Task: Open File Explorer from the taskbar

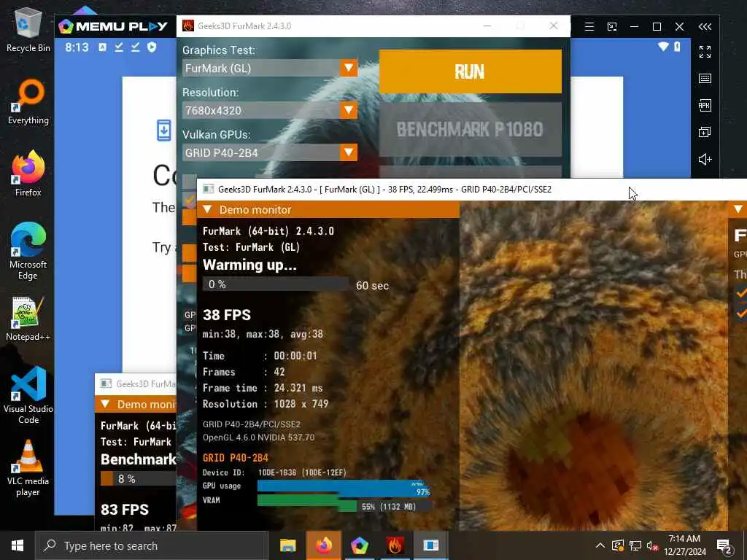Action: (x=287, y=545)
